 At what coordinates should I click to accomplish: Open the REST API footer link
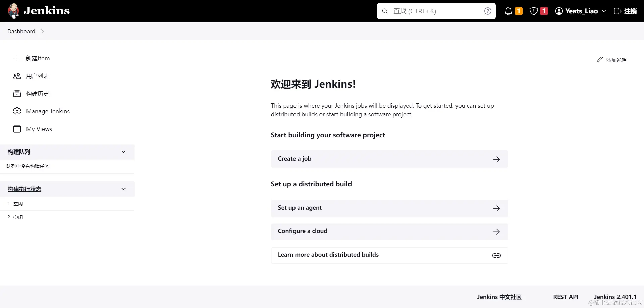566,297
